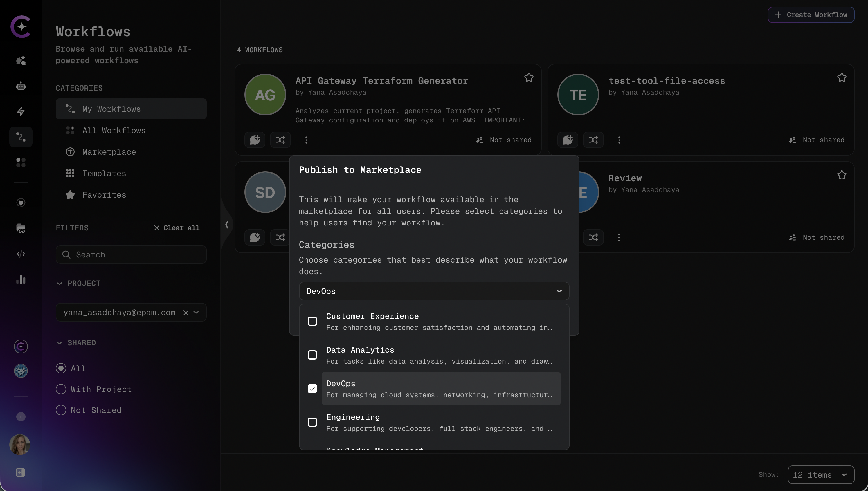Open the data sources folder icon in the sidebar
Image resolution: width=868 pixels, height=491 pixels.
pyautogui.click(x=21, y=228)
